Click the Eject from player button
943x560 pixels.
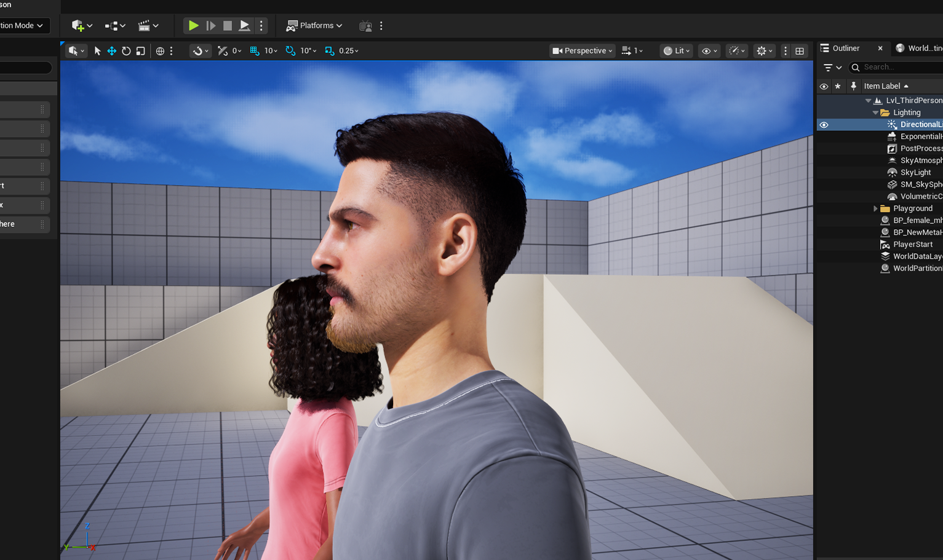tap(244, 26)
